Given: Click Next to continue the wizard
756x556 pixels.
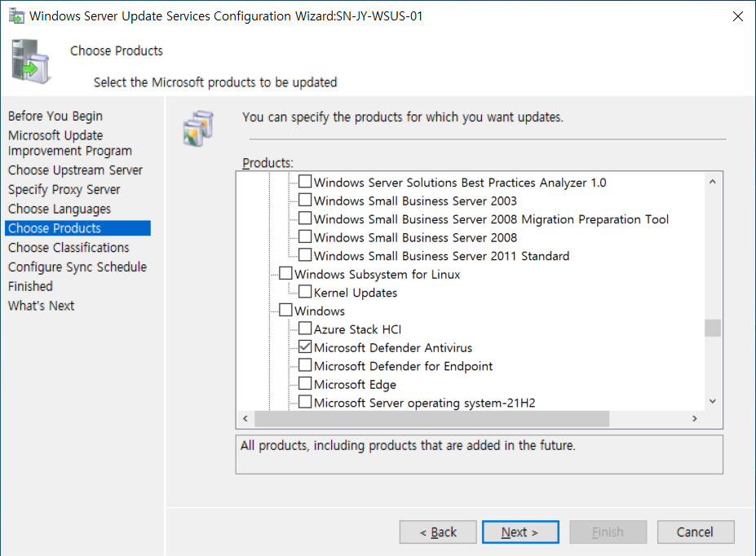Looking at the screenshot, I should (x=520, y=532).
